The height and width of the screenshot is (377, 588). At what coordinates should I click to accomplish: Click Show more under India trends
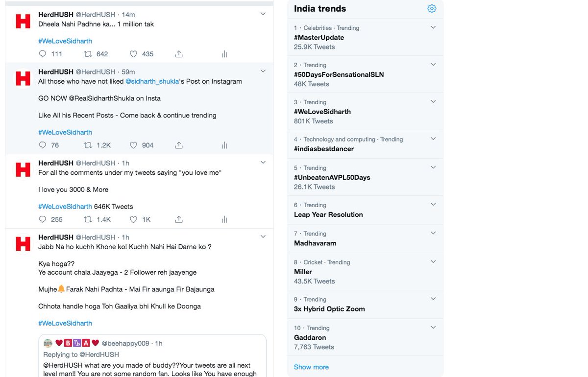pyautogui.click(x=311, y=367)
